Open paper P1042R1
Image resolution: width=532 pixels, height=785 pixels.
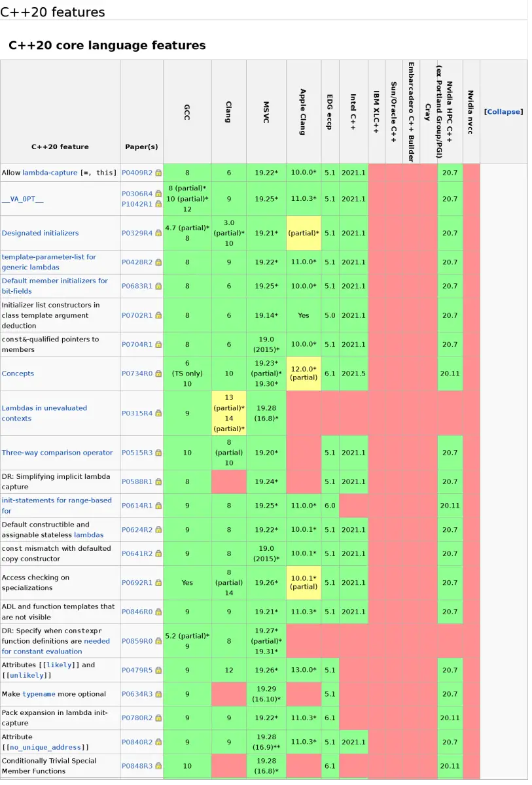[137, 203]
